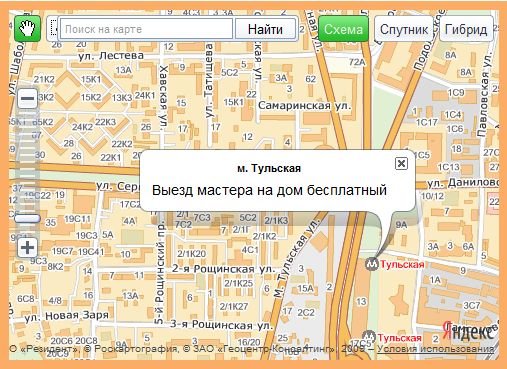507x369 pixels.
Task: Click the building number 72А
Action: point(356,62)
